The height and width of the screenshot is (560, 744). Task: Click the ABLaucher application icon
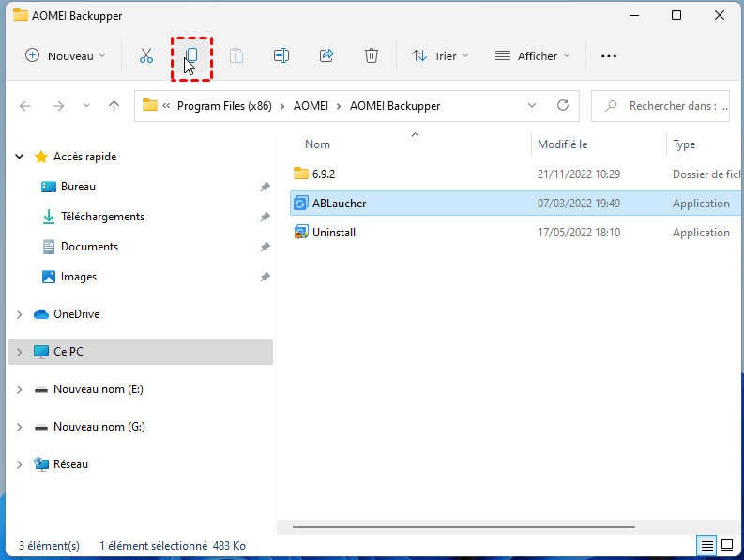tap(300, 204)
